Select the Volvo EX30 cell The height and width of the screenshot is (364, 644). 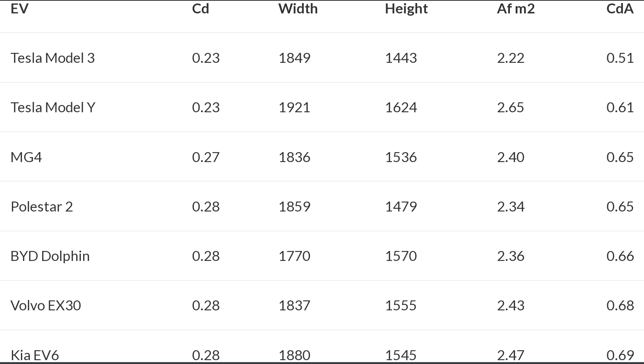click(x=46, y=305)
